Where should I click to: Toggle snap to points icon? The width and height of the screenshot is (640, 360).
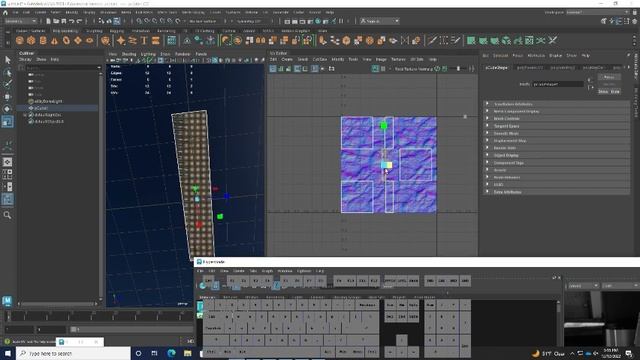155,21
